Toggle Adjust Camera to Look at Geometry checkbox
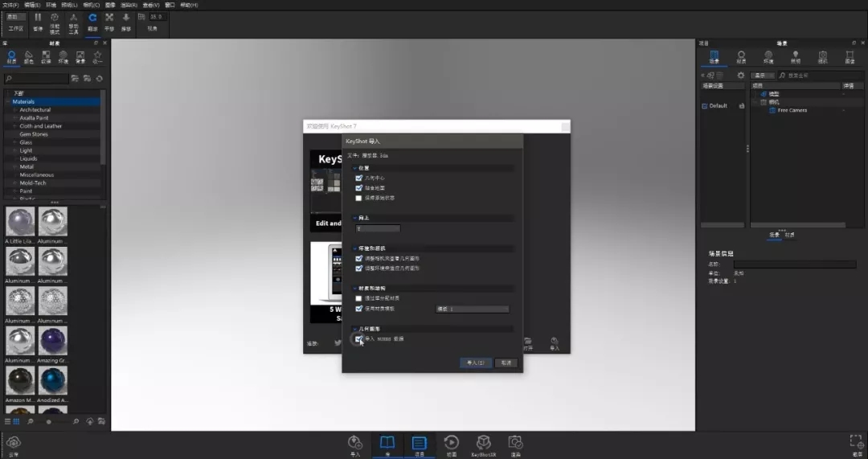Screen dimensions: 868x459 tap(358, 259)
